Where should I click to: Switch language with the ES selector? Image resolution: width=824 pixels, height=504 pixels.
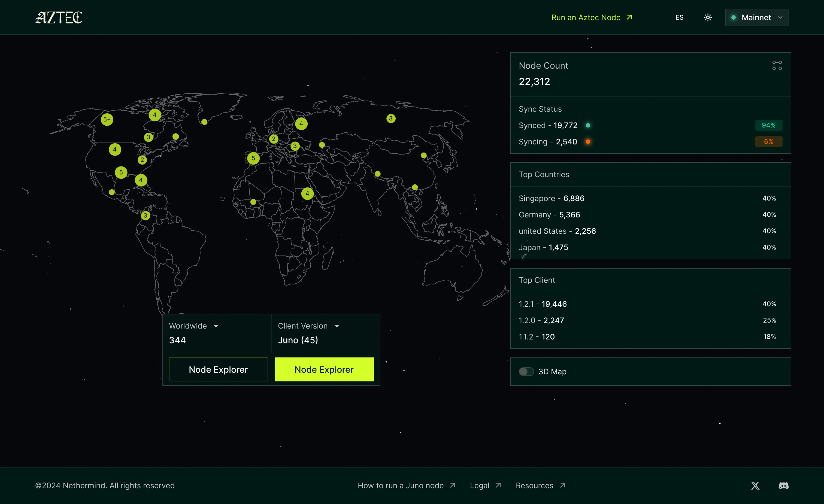(679, 17)
